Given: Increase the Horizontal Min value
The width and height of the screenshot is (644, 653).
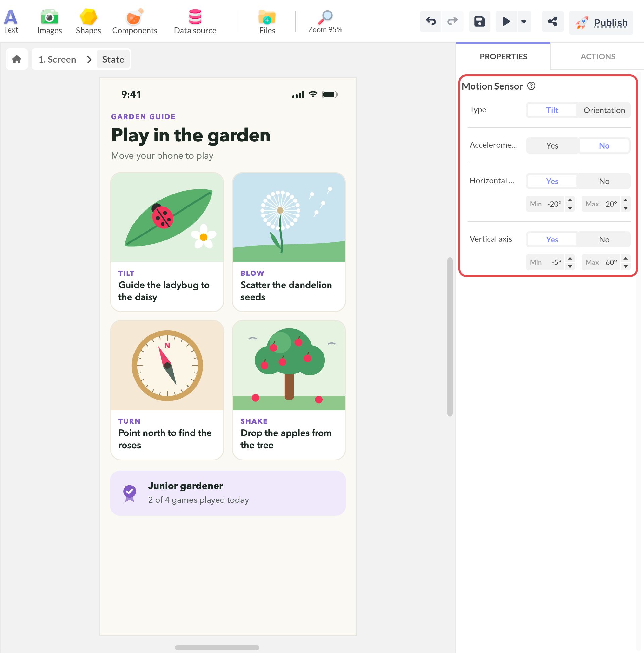Looking at the screenshot, I should click(570, 200).
